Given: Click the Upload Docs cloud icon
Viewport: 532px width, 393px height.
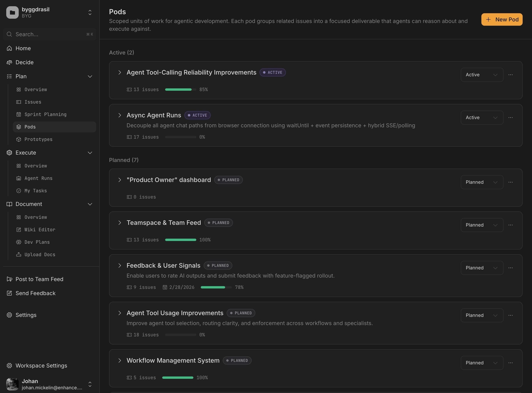Looking at the screenshot, I should [19, 254].
